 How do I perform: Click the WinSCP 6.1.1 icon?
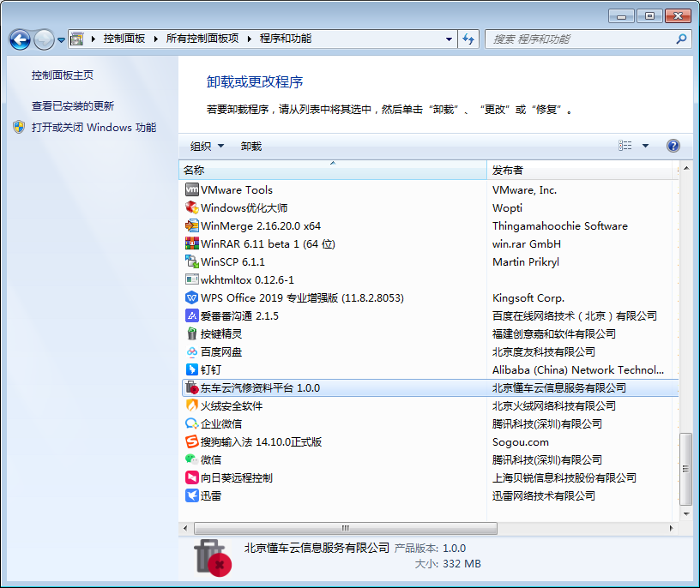point(191,261)
